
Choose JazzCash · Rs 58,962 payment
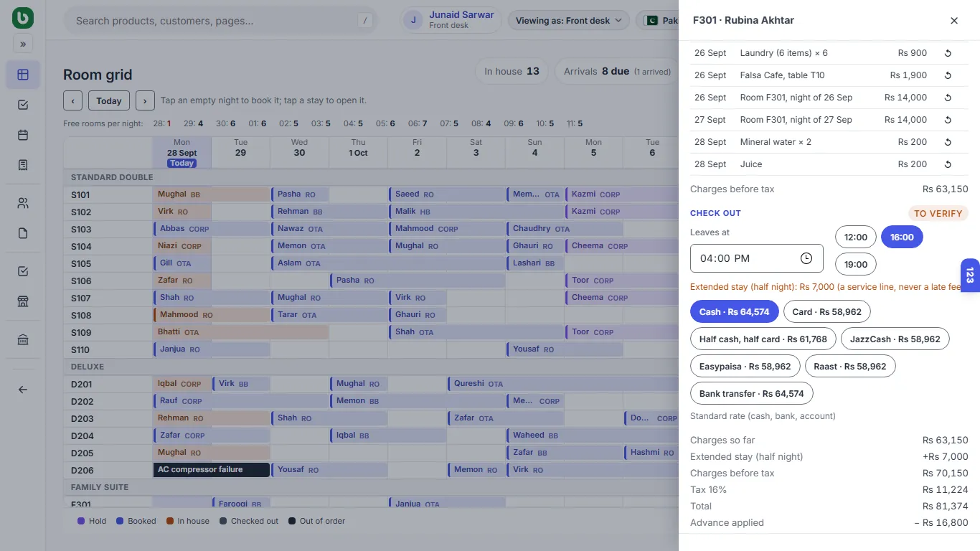point(895,339)
